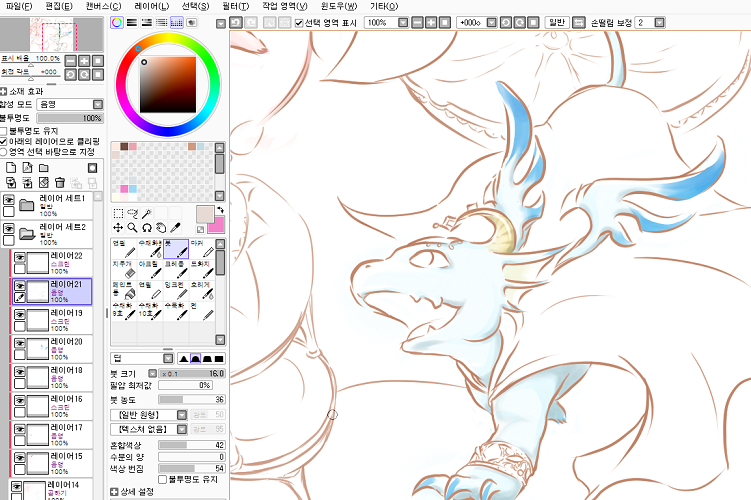The image size is (751, 500).
Task: Open the 필터(T) menu
Action: (236, 6)
